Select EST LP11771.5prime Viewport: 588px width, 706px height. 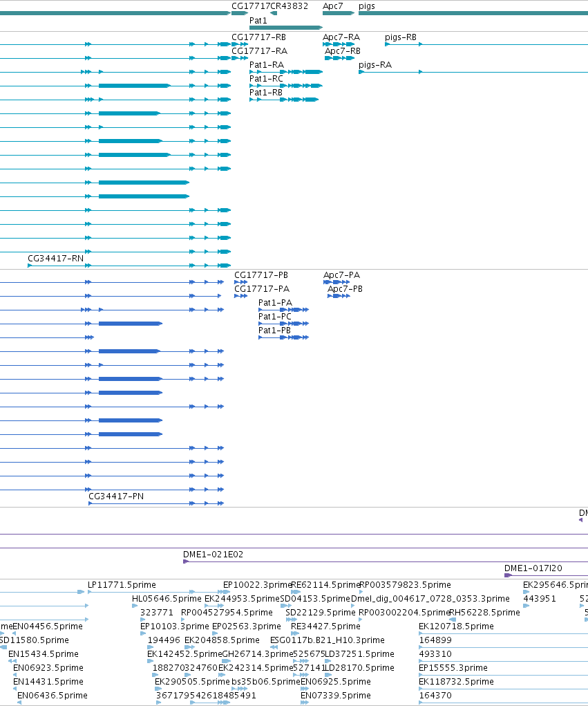[122, 585]
